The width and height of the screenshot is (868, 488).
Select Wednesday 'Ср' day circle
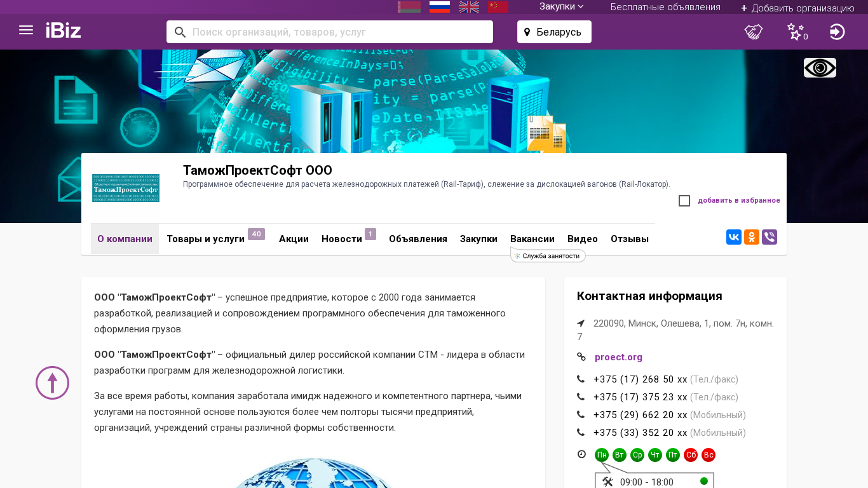[x=637, y=455]
